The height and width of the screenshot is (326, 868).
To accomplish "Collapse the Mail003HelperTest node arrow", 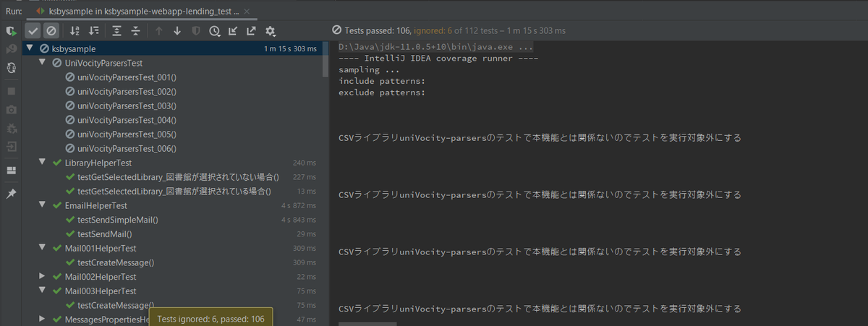I will point(43,291).
